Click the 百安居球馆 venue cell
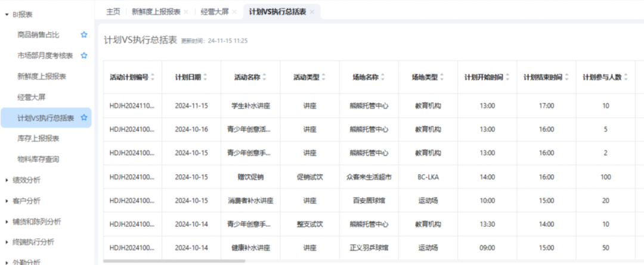 coord(369,201)
